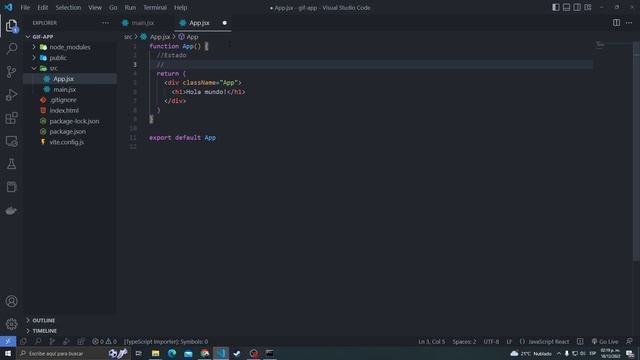Open the Remote Explorer view
This screenshot has height=360, width=640.
11,141
